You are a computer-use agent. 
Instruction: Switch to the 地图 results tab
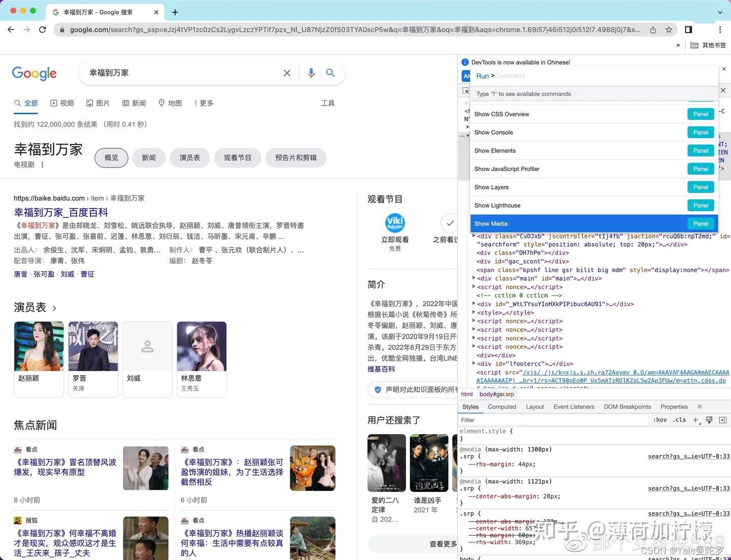click(x=170, y=103)
